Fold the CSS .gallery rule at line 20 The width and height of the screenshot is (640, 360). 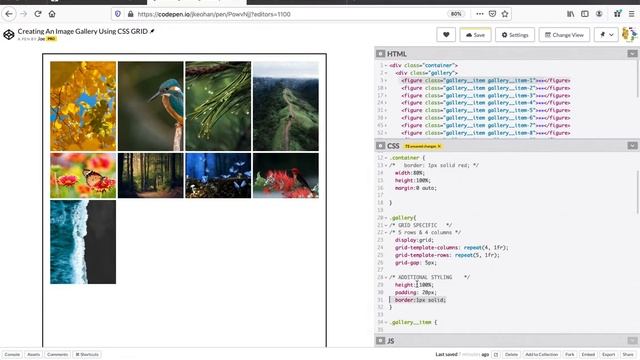386,218
